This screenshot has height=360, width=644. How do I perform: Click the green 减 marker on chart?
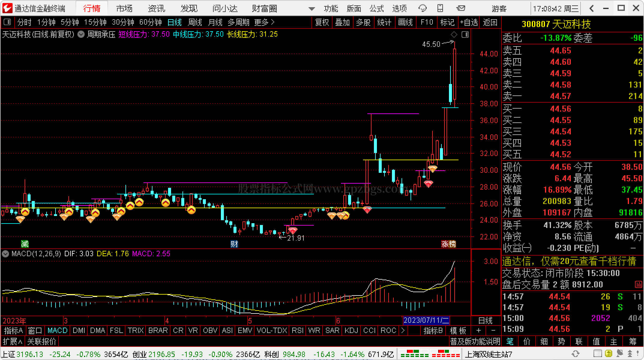pyautogui.click(x=25, y=244)
